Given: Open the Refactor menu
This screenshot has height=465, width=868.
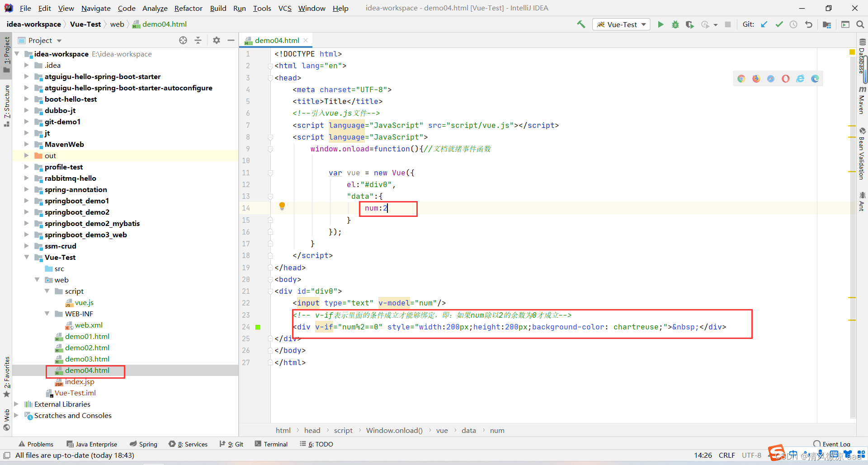Looking at the screenshot, I should coord(188,8).
